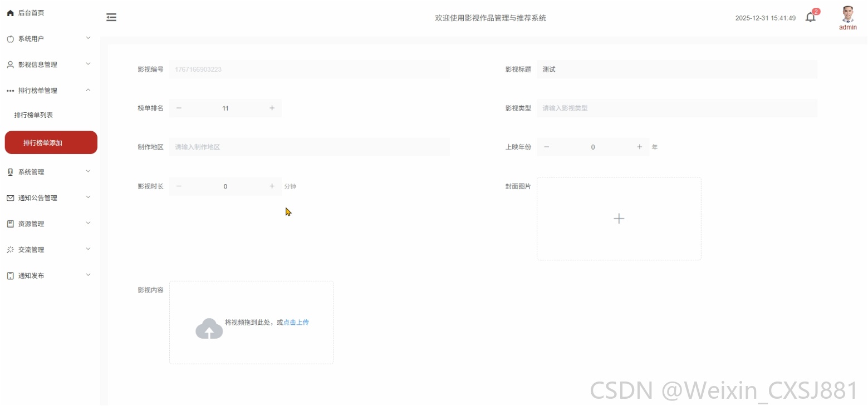Focus the 制作地区 input field
868x406 pixels.
310,147
